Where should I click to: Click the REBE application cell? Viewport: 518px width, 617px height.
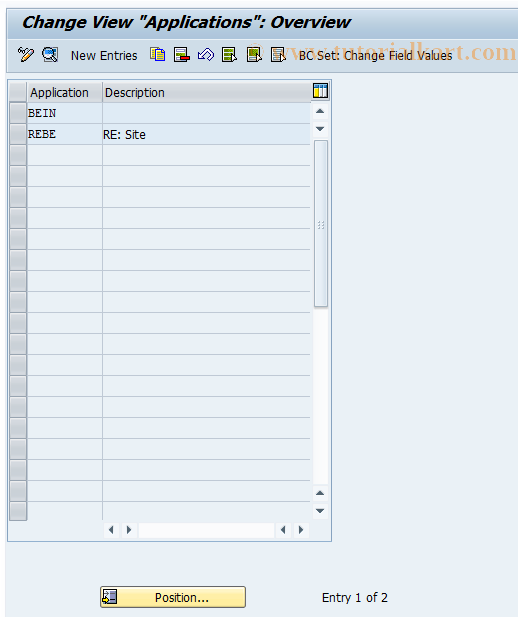point(65,134)
